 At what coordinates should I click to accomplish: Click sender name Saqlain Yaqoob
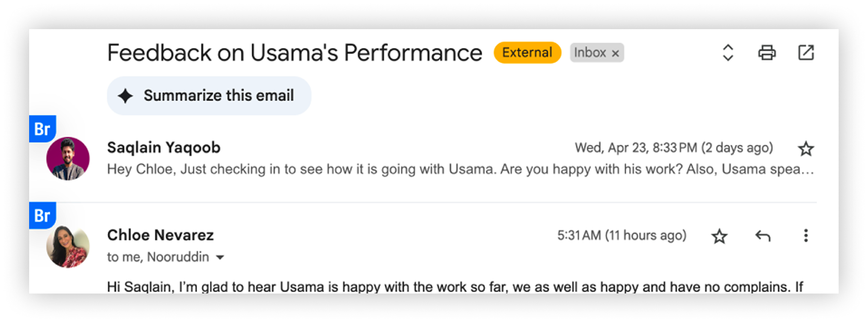click(164, 147)
